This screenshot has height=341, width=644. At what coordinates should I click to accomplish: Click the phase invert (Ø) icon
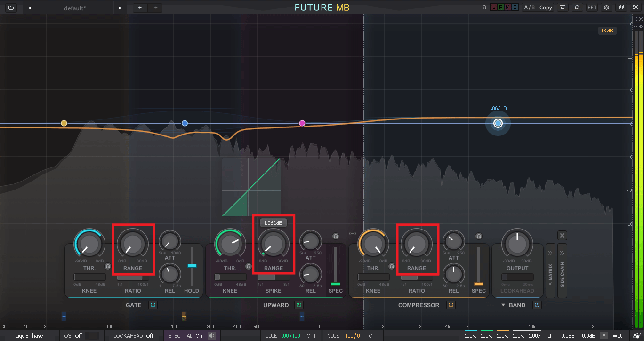click(x=577, y=8)
